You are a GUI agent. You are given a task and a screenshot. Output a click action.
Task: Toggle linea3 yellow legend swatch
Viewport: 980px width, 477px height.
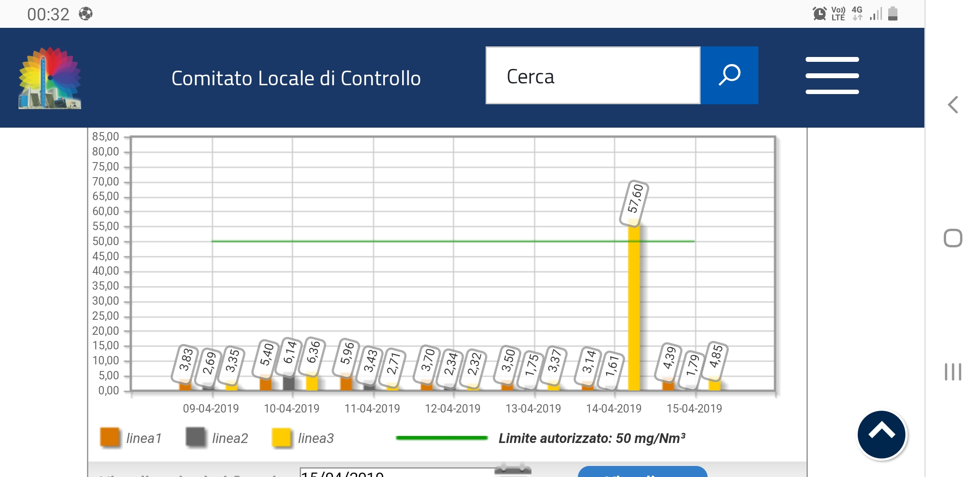[281, 438]
